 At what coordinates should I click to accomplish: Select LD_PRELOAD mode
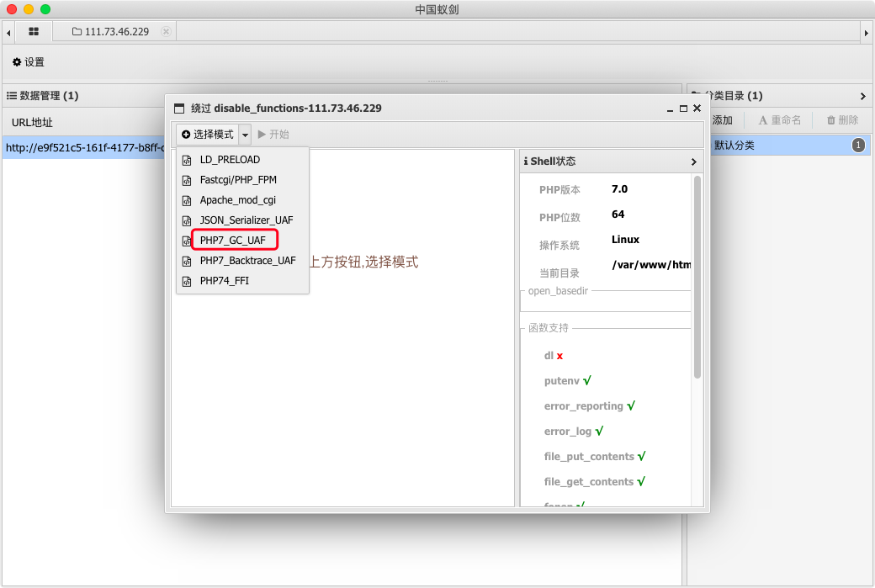pos(243,160)
